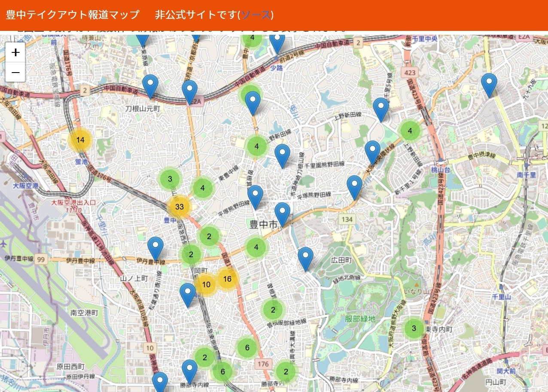This screenshot has height=392, width=548.
Task: Click green cluster 2 near 曽根服部緑地線
Action: coord(273,309)
